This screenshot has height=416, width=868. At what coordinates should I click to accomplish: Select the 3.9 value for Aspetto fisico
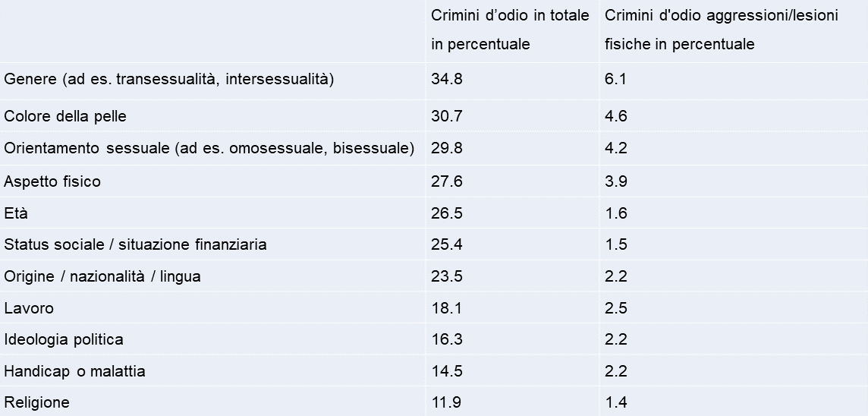coord(615,181)
